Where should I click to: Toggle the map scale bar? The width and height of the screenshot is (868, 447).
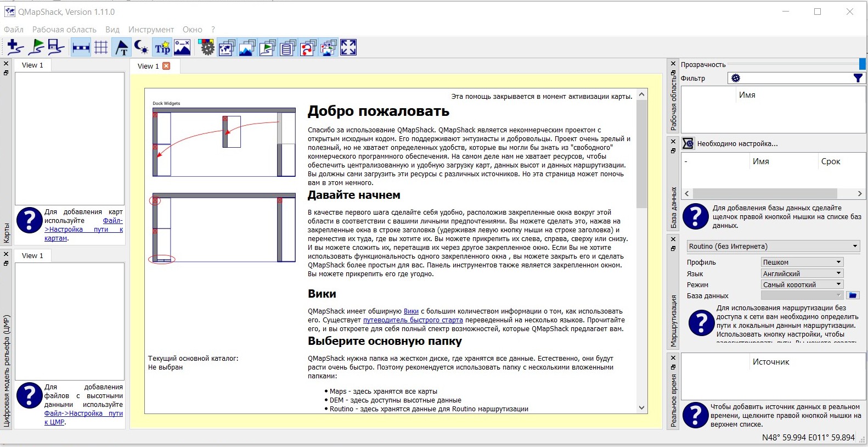81,48
